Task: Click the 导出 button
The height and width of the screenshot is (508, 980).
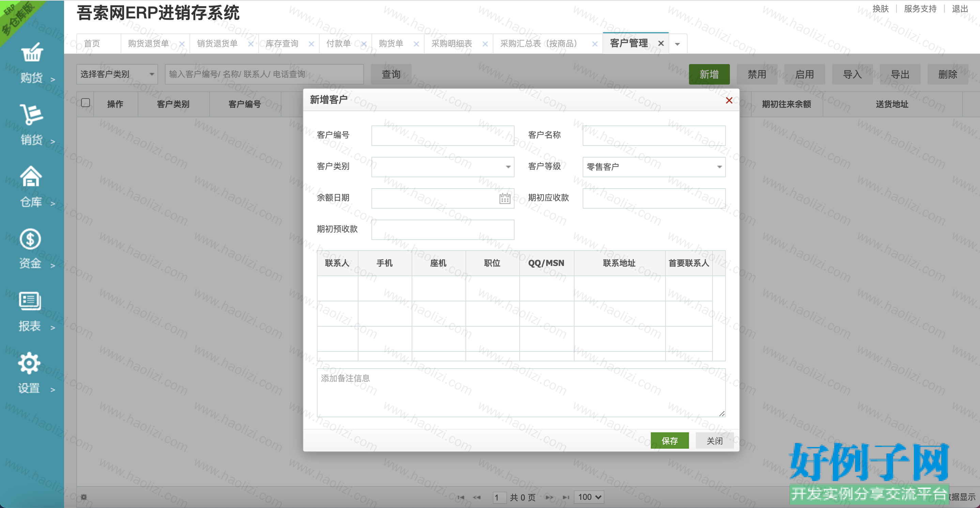Action: (x=900, y=74)
